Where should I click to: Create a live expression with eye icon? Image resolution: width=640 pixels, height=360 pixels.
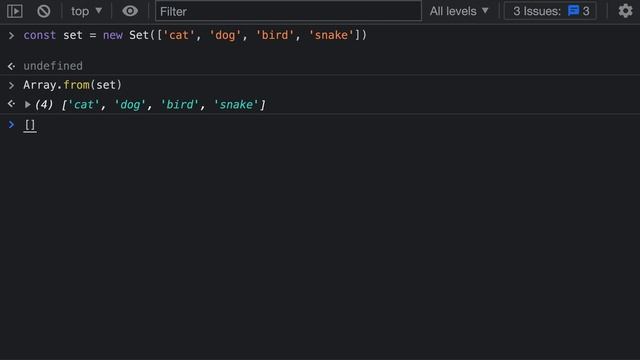130,11
